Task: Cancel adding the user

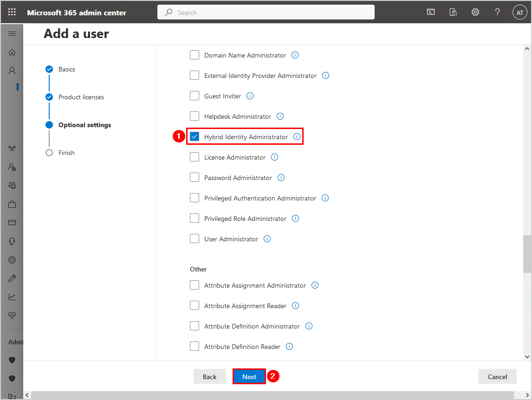Action: coord(497,376)
